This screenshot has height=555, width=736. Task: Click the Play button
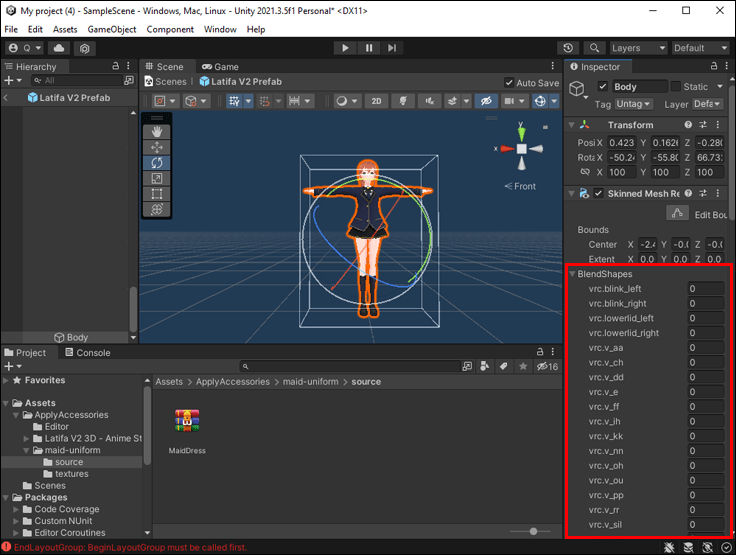(345, 48)
